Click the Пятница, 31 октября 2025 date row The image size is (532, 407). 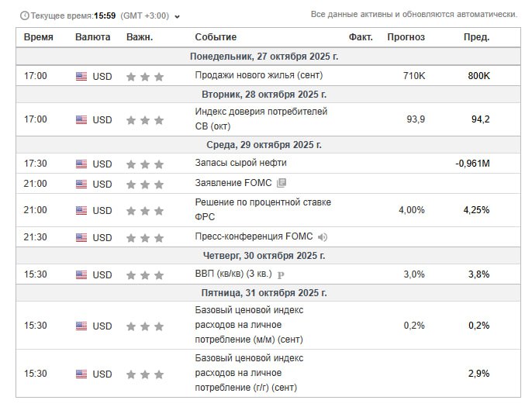[265, 293]
